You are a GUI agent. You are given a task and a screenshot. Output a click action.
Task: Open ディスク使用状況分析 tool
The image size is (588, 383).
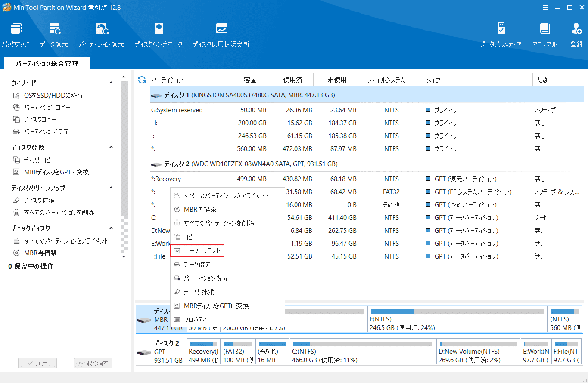pos(221,35)
